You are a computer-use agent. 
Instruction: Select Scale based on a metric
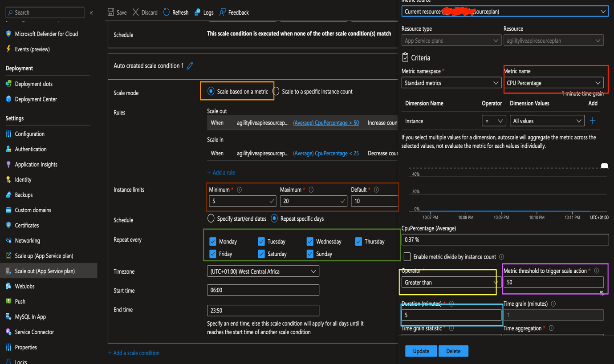211,91
